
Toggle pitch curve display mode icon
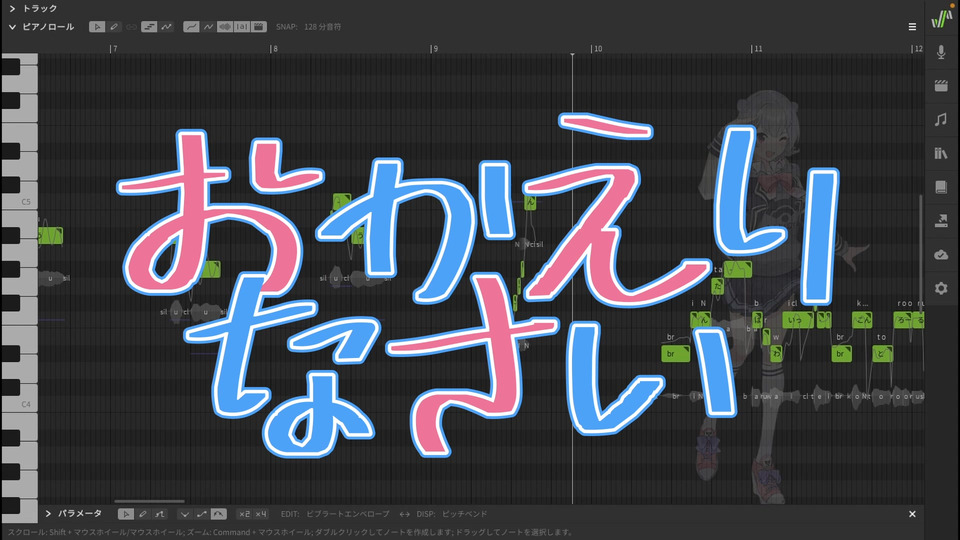[x=167, y=27]
